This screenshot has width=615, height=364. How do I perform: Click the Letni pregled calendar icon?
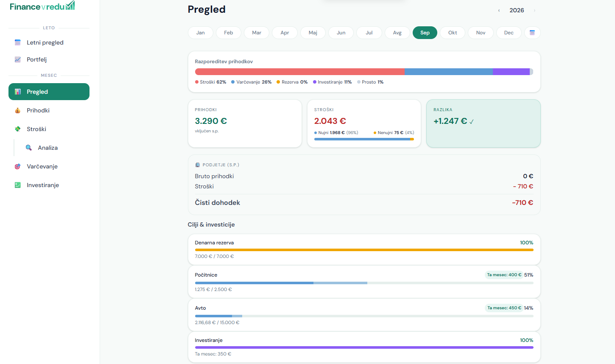point(18,42)
